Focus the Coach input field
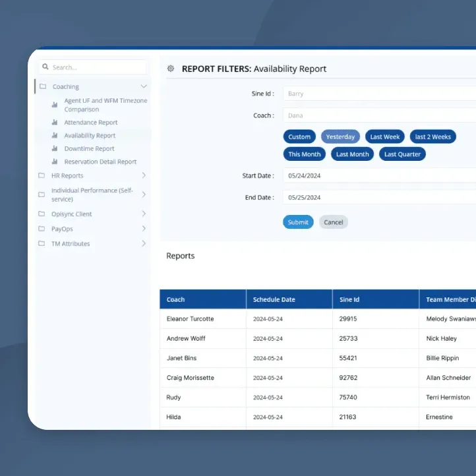The width and height of the screenshot is (476, 476). [x=380, y=115]
